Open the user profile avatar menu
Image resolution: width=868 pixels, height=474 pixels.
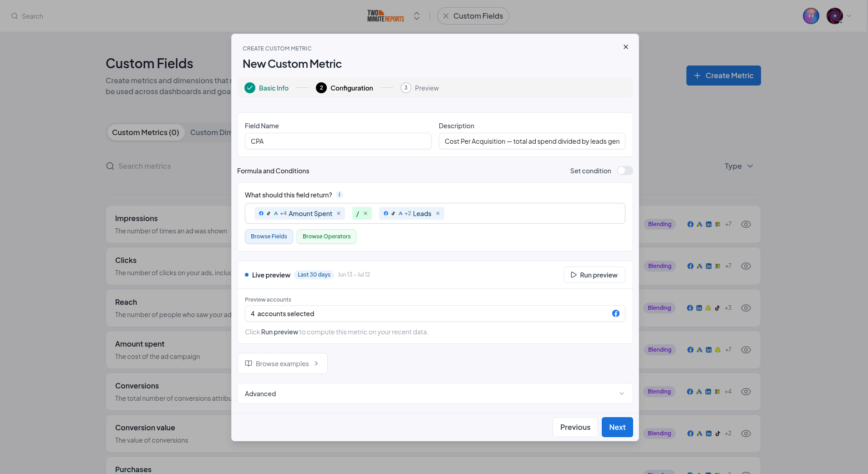[835, 16]
